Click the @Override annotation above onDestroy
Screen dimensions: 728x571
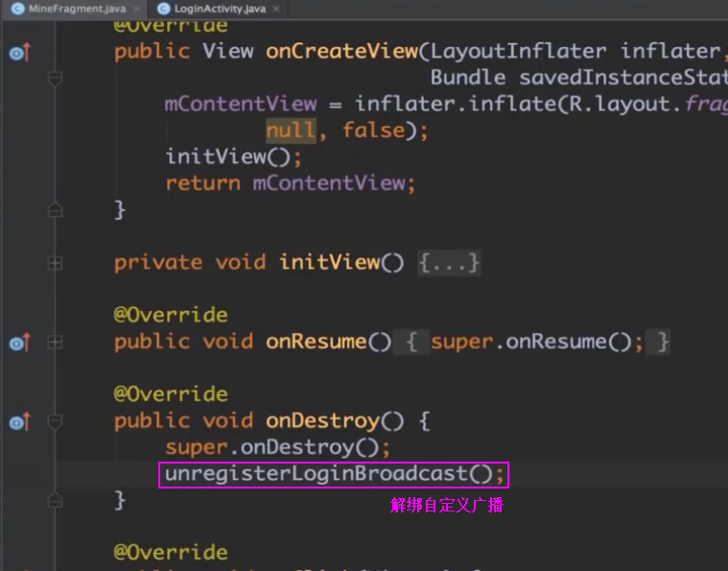(171, 394)
